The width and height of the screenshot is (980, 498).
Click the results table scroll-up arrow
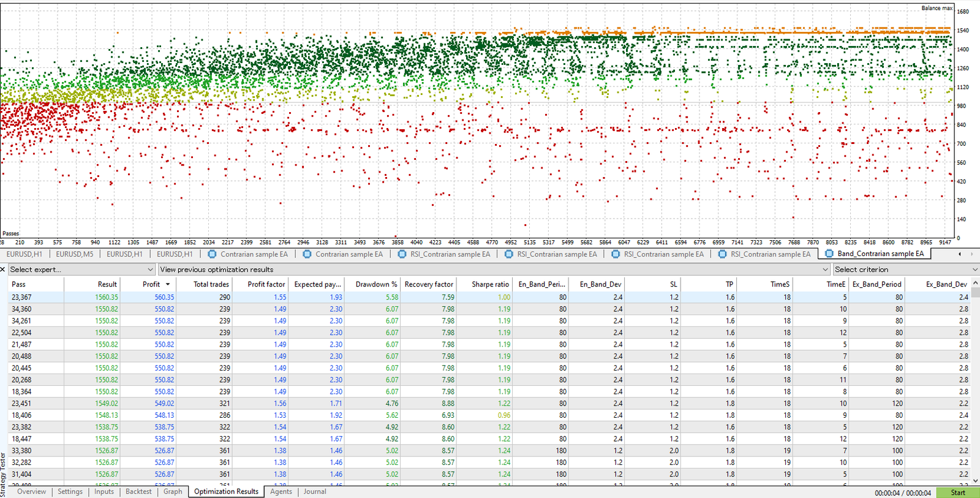976,284
